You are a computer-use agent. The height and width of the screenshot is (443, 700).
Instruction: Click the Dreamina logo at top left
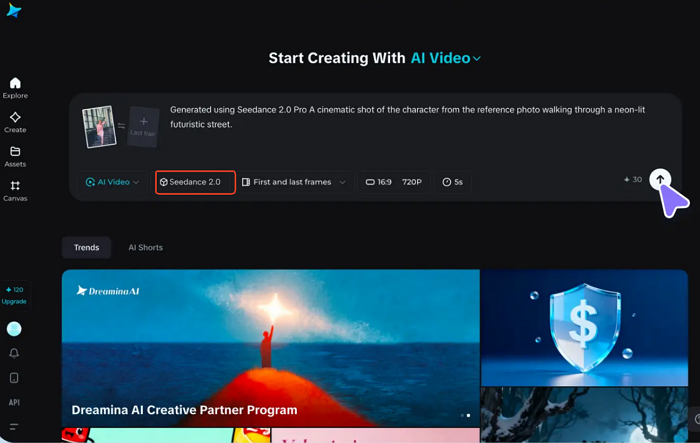tap(14, 11)
